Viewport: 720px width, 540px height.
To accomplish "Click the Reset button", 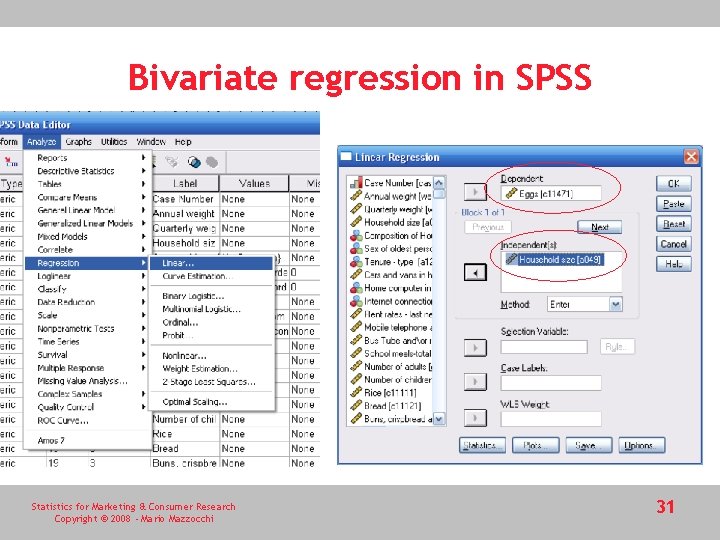I will click(x=674, y=224).
